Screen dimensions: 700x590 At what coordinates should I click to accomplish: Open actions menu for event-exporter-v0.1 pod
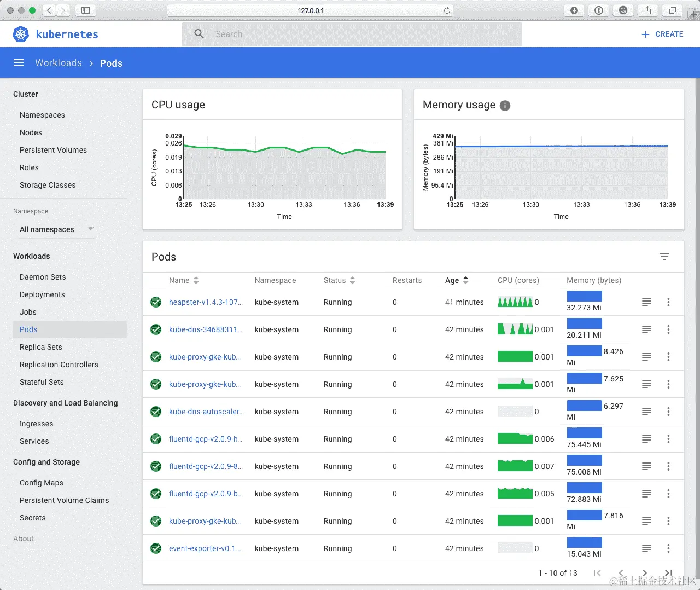click(x=668, y=548)
